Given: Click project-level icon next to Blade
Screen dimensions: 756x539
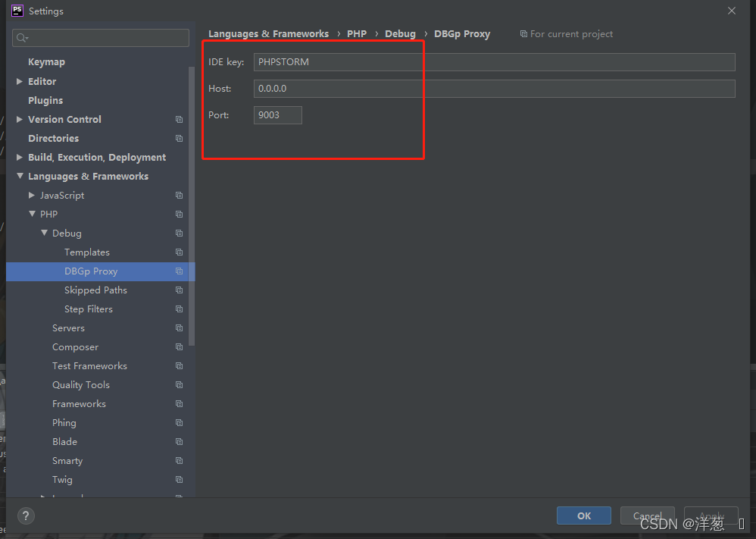Looking at the screenshot, I should (180, 441).
